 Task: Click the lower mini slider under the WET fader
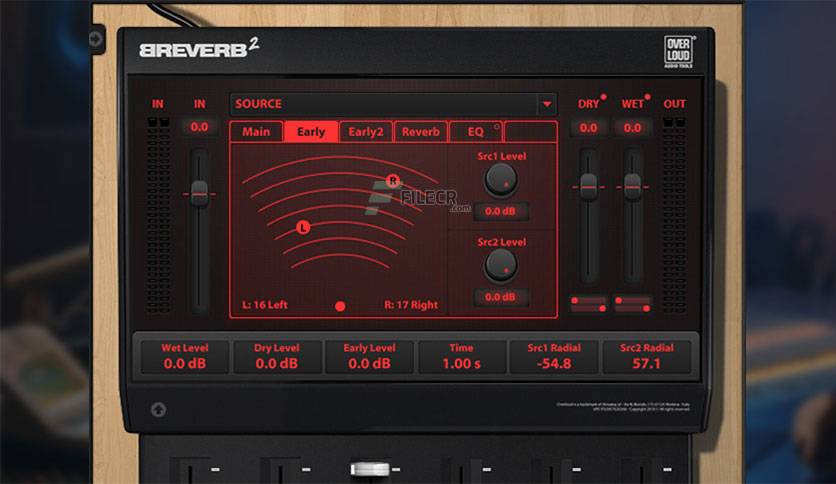632,308
